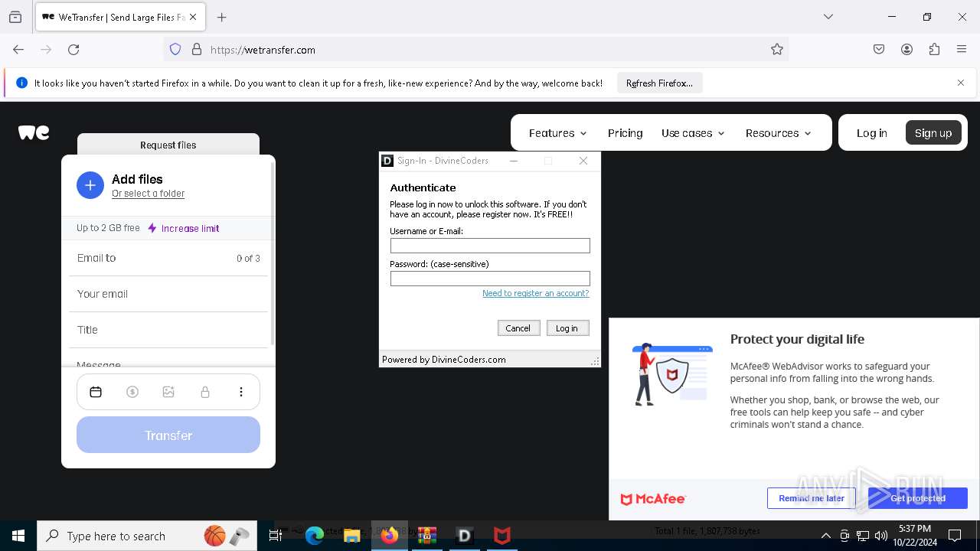Expand the Features dropdown menu
The width and height of the screenshot is (980, 551).
558,133
